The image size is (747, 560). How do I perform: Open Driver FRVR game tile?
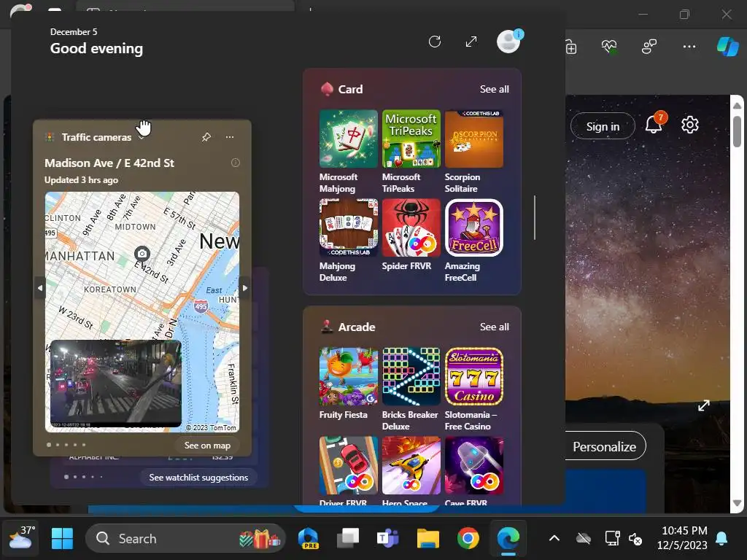click(x=348, y=466)
